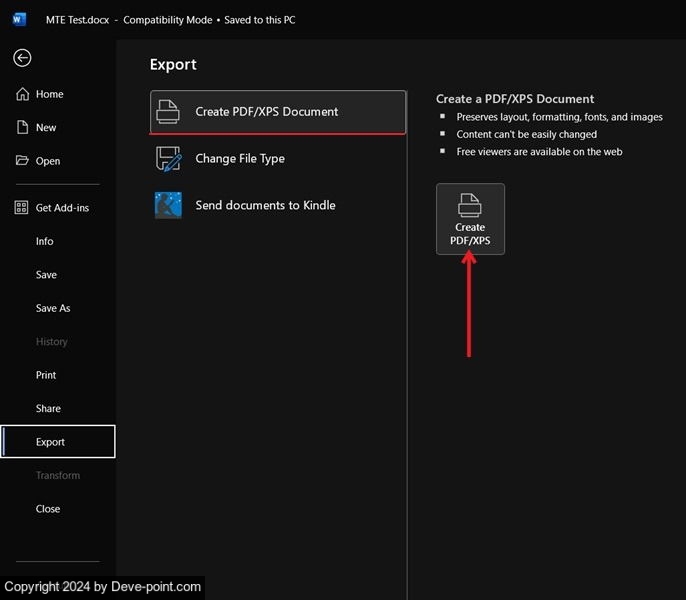This screenshot has height=600, width=686.
Task: Open the Get Add-ins grid icon
Action: (x=22, y=208)
